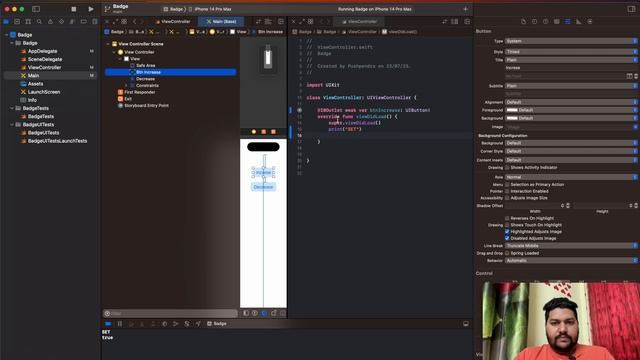This screenshot has width=640, height=360.
Task: Collapse View Controller Scene disclosure
Action: [108, 44]
